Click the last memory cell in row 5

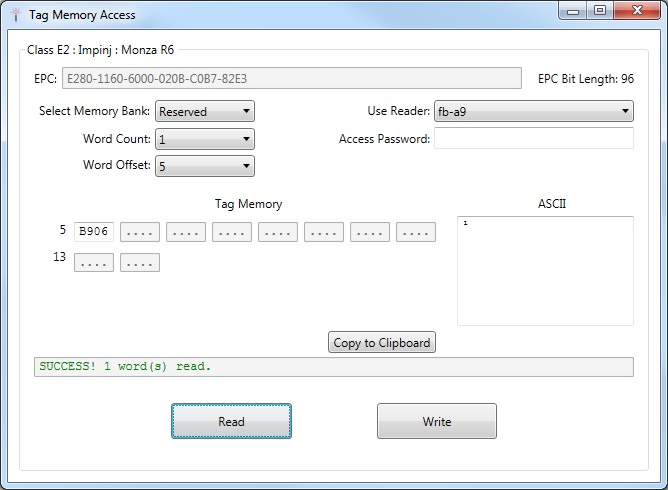tap(416, 232)
